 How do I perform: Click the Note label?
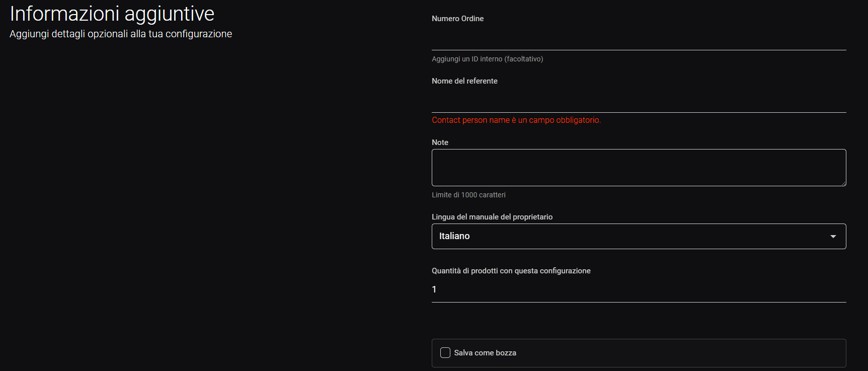point(440,142)
